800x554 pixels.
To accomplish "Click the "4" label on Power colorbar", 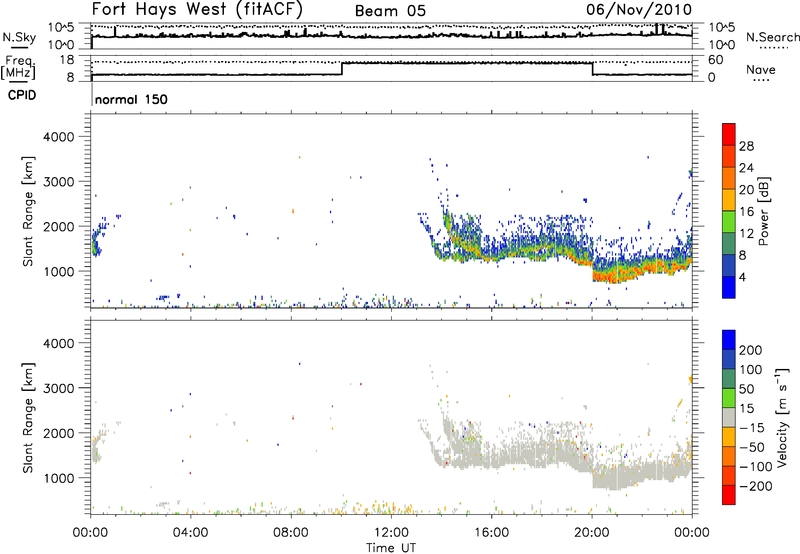I will coord(742,277).
